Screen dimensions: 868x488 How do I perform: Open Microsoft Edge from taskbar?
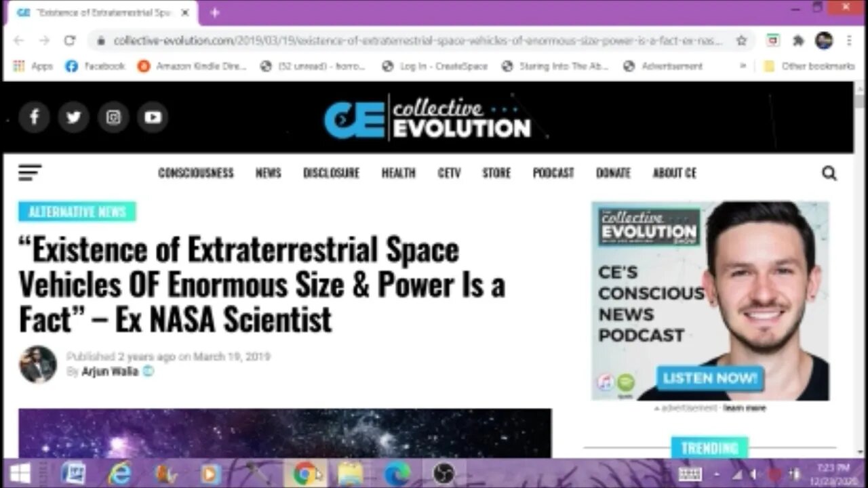[397, 473]
